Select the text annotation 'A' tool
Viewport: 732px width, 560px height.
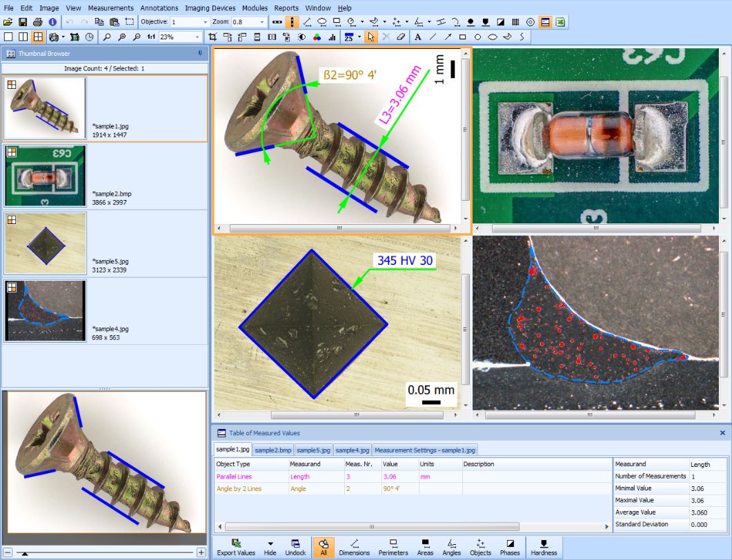tap(418, 37)
